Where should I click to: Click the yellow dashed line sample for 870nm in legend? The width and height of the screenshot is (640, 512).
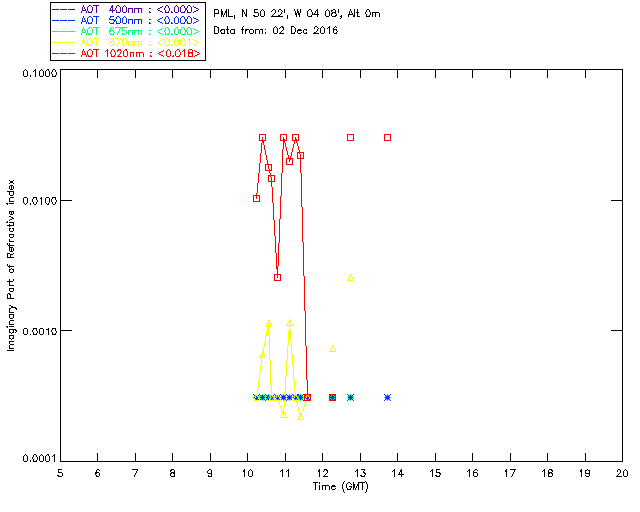[x=64, y=42]
